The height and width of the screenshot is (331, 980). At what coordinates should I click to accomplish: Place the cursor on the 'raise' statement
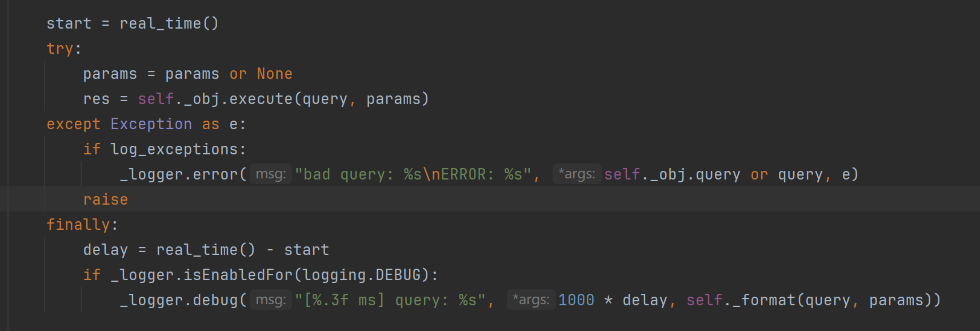[106, 200]
